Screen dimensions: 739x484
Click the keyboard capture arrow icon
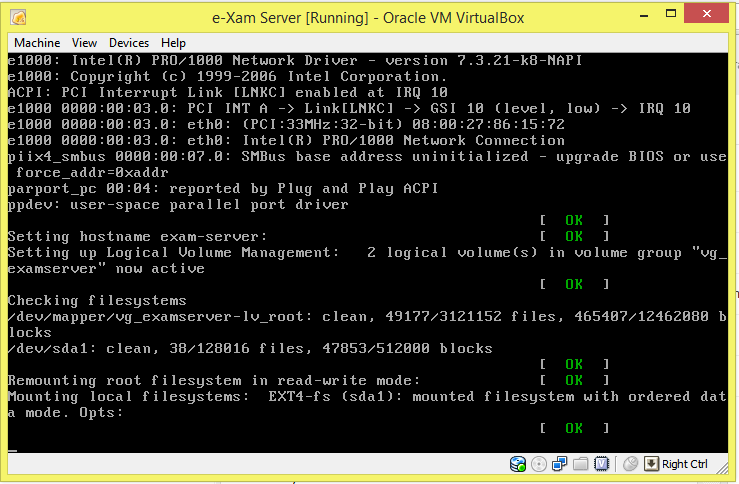(651, 464)
